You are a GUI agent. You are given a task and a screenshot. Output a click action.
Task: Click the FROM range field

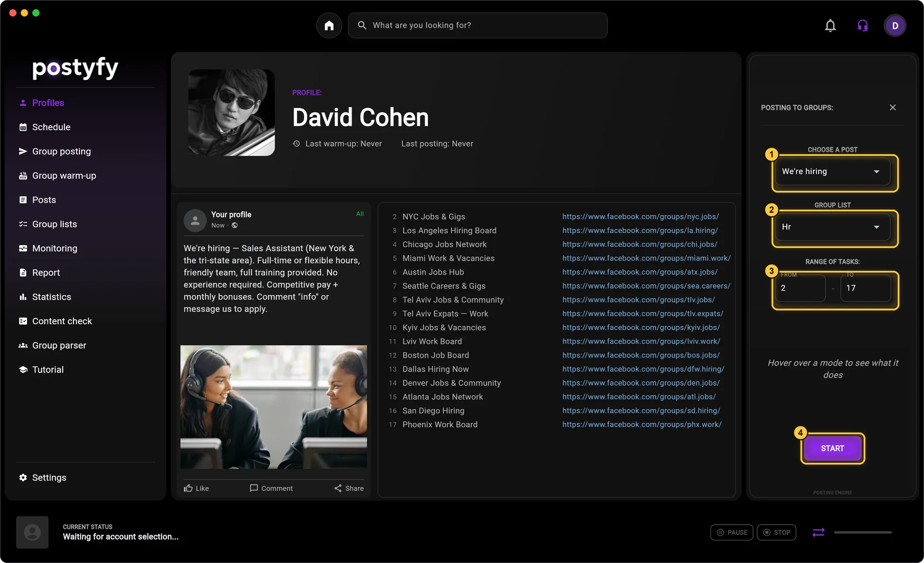(801, 288)
